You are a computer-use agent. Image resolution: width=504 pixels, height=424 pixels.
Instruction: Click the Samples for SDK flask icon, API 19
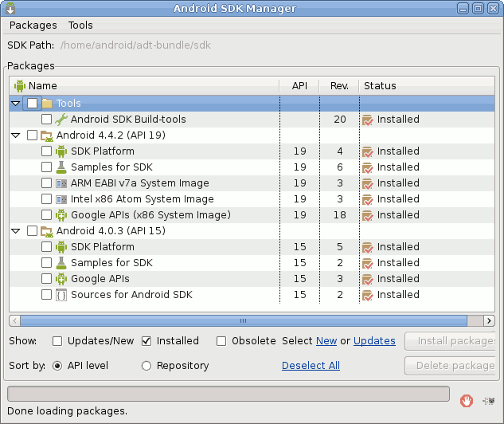point(61,167)
